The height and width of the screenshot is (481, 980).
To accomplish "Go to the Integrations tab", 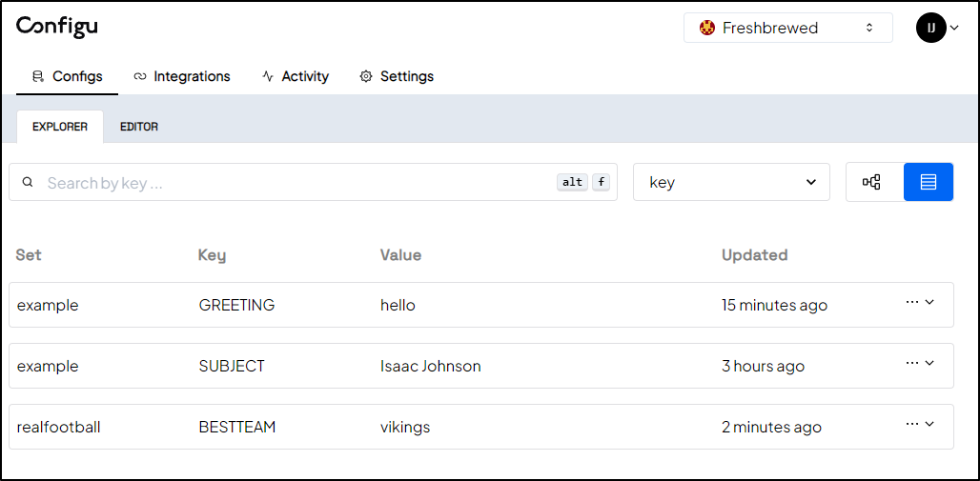I will (182, 76).
